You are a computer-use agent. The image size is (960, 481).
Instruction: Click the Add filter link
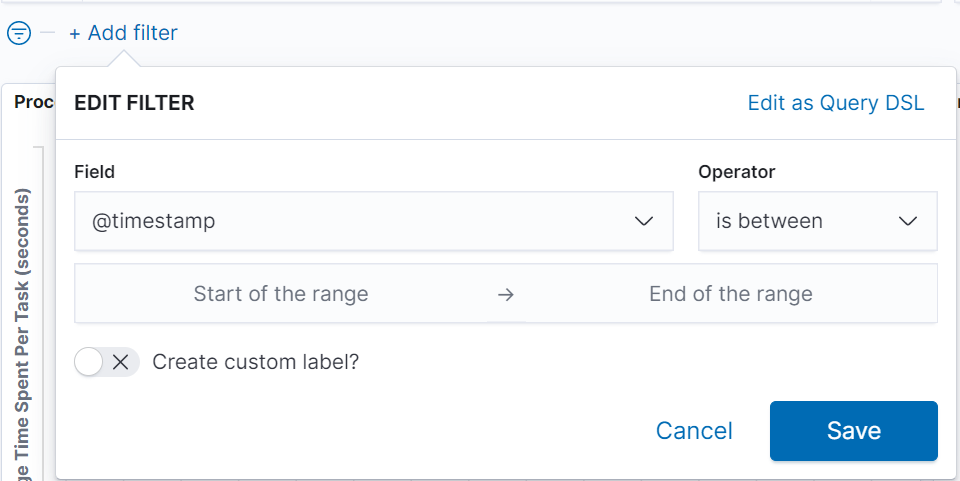[x=123, y=33]
